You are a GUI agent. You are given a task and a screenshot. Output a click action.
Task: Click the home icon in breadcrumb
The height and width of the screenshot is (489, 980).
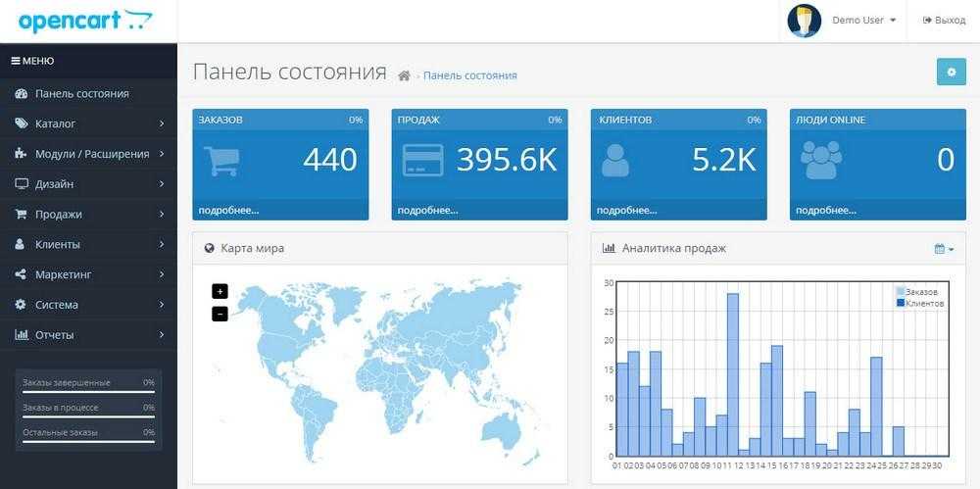tap(404, 75)
